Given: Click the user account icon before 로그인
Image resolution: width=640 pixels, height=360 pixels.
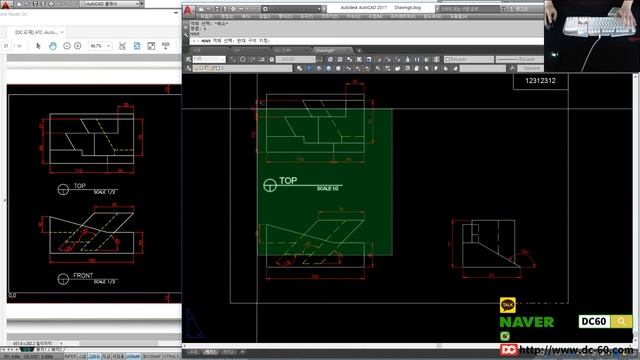Looking at the screenshot, I should pyautogui.click(x=511, y=9).
